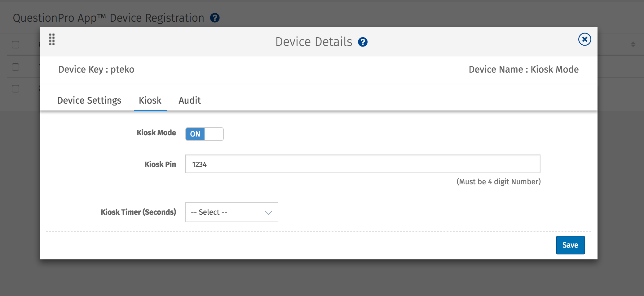Open the Device Details help icon
The width and height of the screenshot is (644, 296).
[x=363, y=42]
